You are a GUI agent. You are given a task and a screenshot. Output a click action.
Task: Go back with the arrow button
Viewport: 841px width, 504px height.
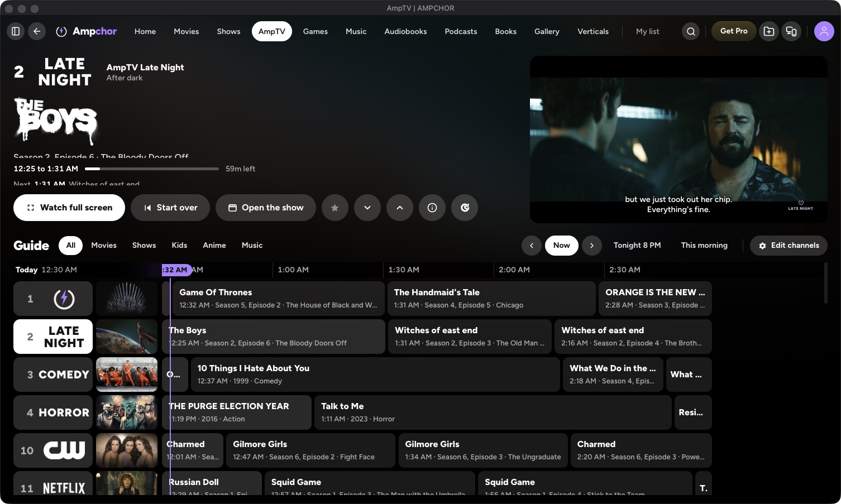coord(37,31)
